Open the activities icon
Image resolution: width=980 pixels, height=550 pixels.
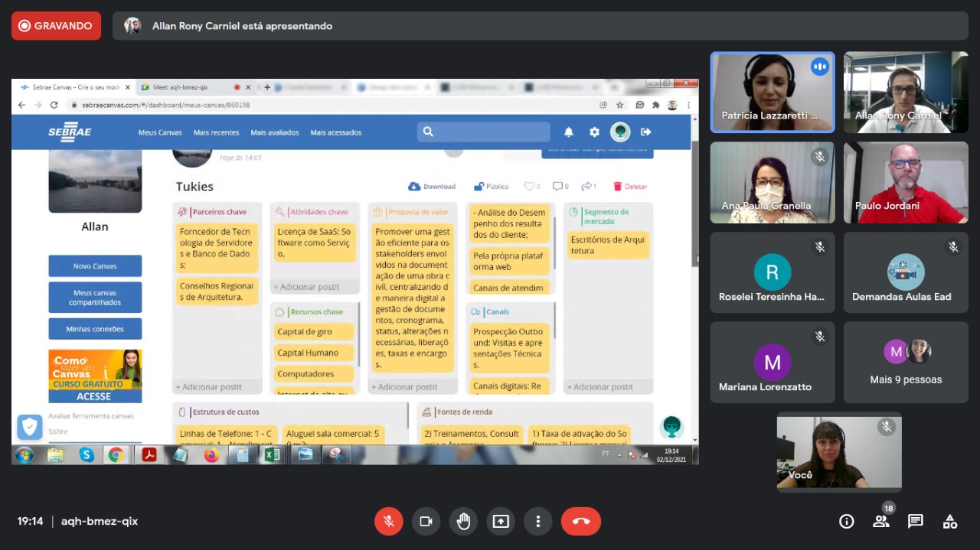949,521
